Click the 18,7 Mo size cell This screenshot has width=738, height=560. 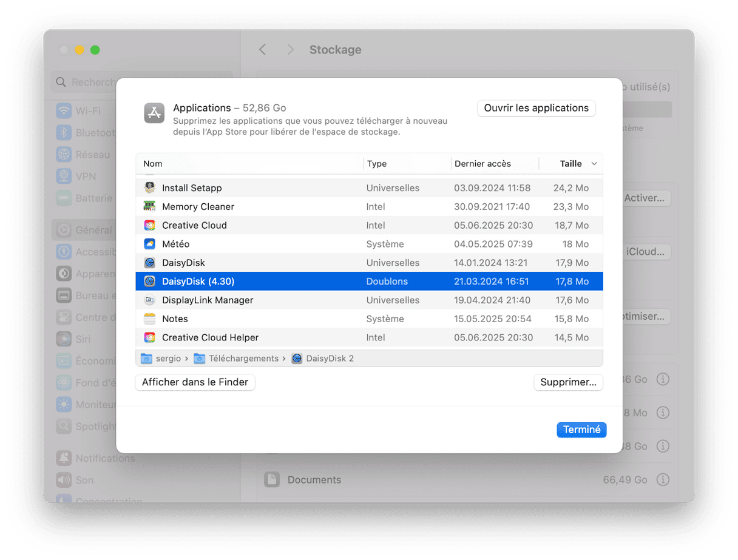point(572,225)
